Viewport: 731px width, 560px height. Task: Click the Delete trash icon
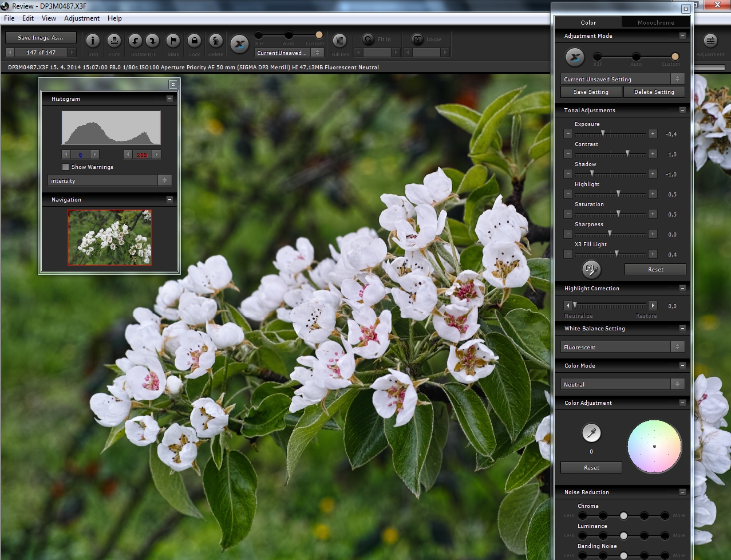[215, 41]
